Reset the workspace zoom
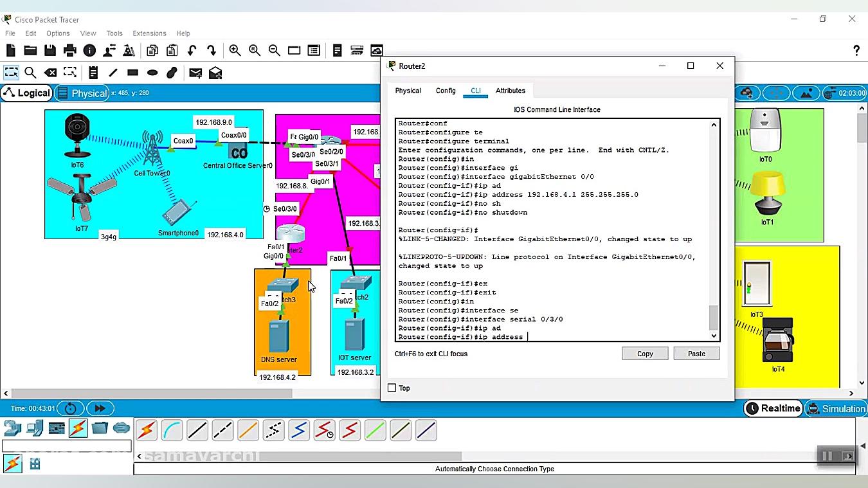This screenshot has height=488, width=868. (255, 50)
